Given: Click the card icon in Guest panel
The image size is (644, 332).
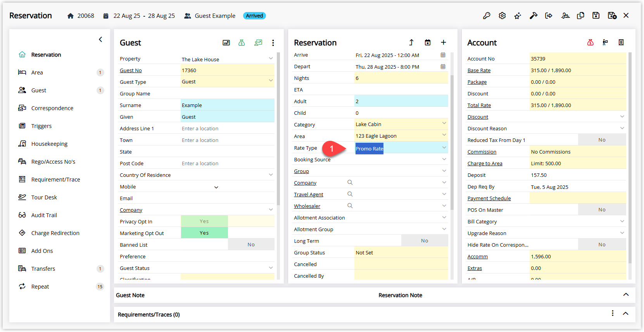Looking at the screenshot, I should pos(226,43).
